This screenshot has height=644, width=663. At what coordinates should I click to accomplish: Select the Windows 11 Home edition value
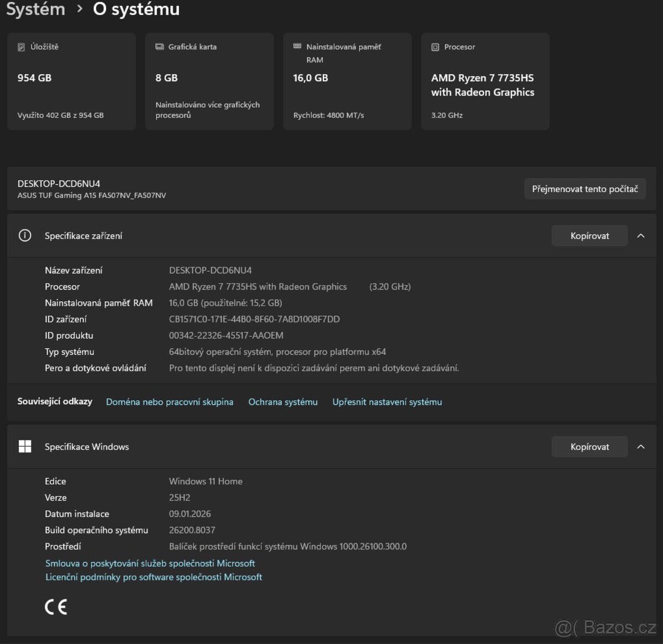click(x=206, y=481)
